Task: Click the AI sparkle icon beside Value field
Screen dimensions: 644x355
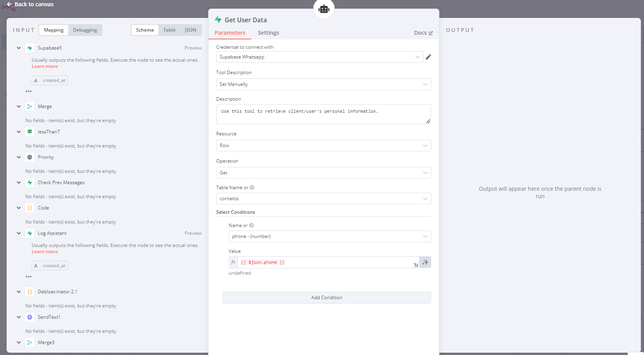Action: (x=425, y=262)
